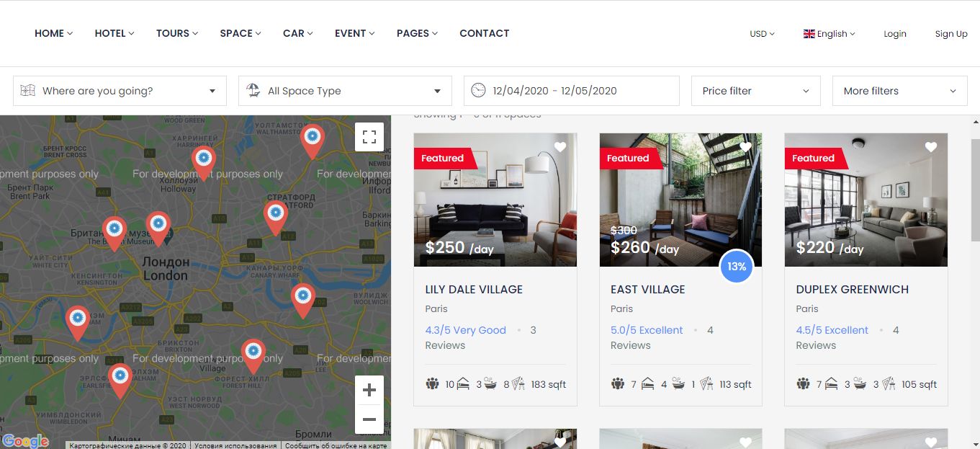Open the Login link
The width and height of the screenshot is (980, 449).
coord(895,34)
